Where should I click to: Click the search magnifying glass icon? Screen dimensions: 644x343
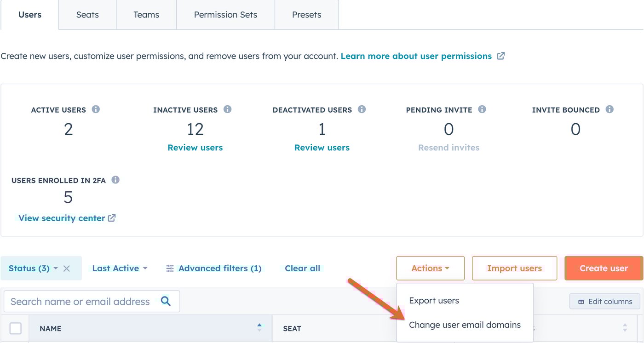point(166,301)
